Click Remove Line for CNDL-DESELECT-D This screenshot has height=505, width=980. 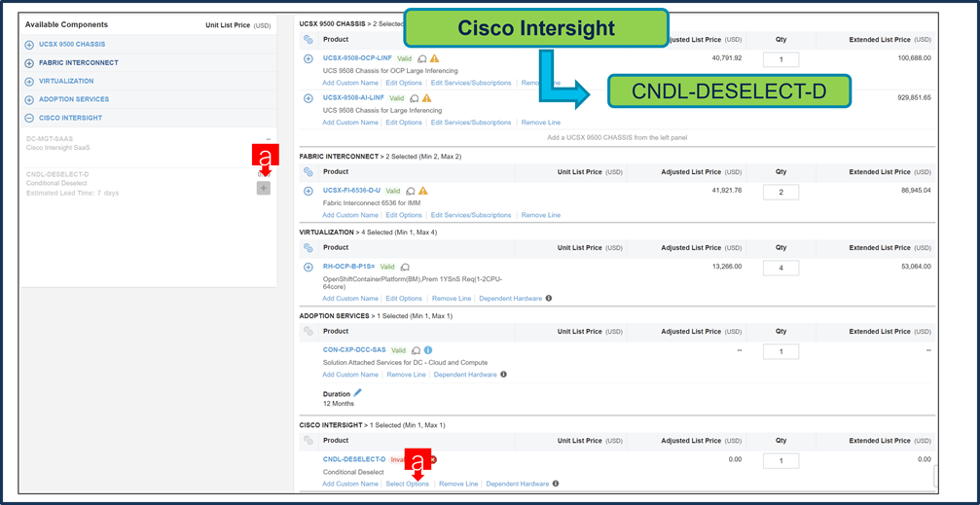tap(458, 484)
